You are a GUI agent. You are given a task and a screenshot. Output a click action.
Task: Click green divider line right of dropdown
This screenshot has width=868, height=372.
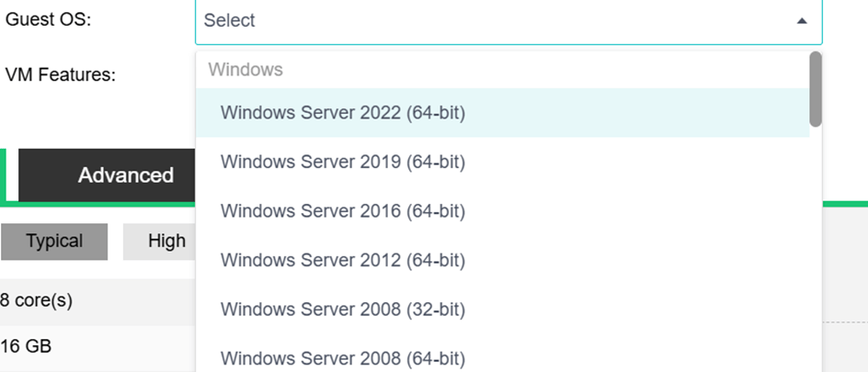pos(844,203)
